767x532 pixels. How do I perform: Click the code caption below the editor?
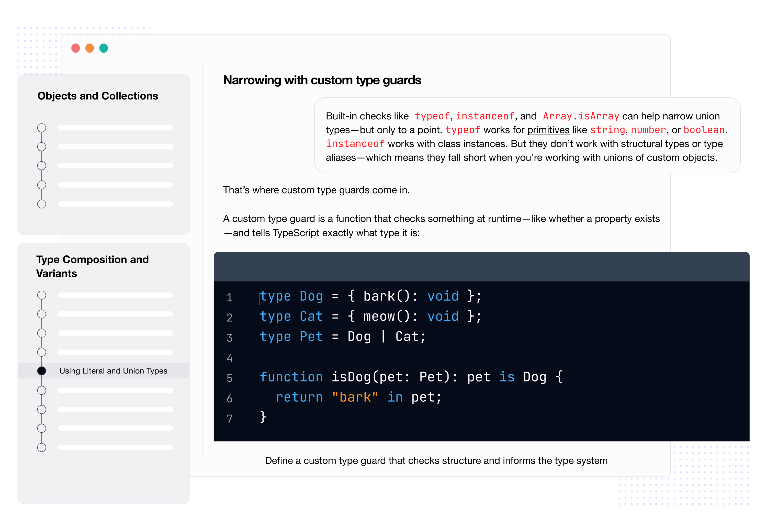click(436, 460)
